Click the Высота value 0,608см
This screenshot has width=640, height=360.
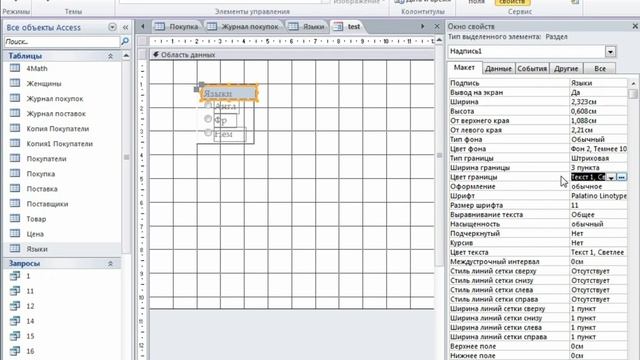tap(598, 111)
